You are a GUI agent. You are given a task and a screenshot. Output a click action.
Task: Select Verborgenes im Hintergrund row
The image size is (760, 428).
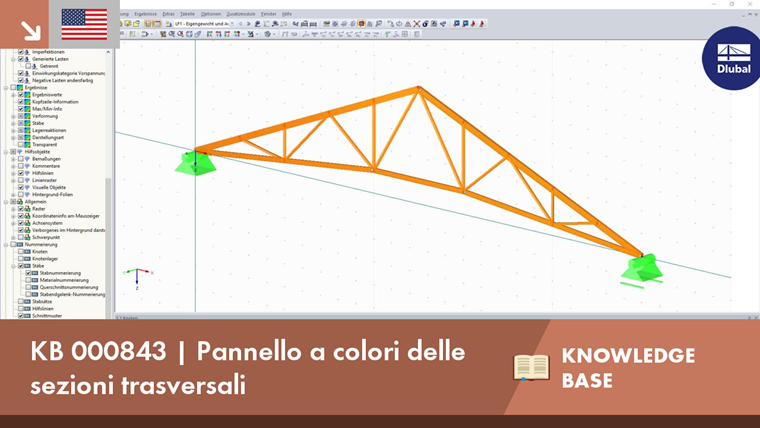point(68,230)
